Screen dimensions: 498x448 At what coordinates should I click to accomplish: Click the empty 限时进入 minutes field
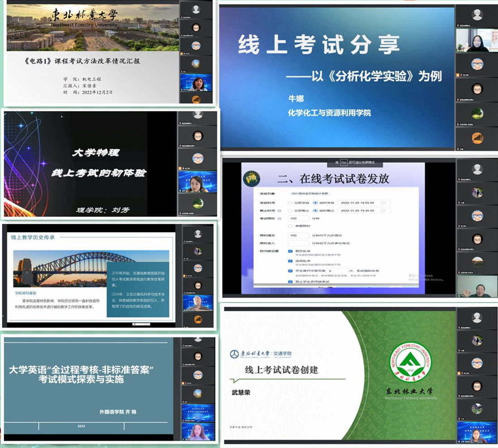[298, 243]
